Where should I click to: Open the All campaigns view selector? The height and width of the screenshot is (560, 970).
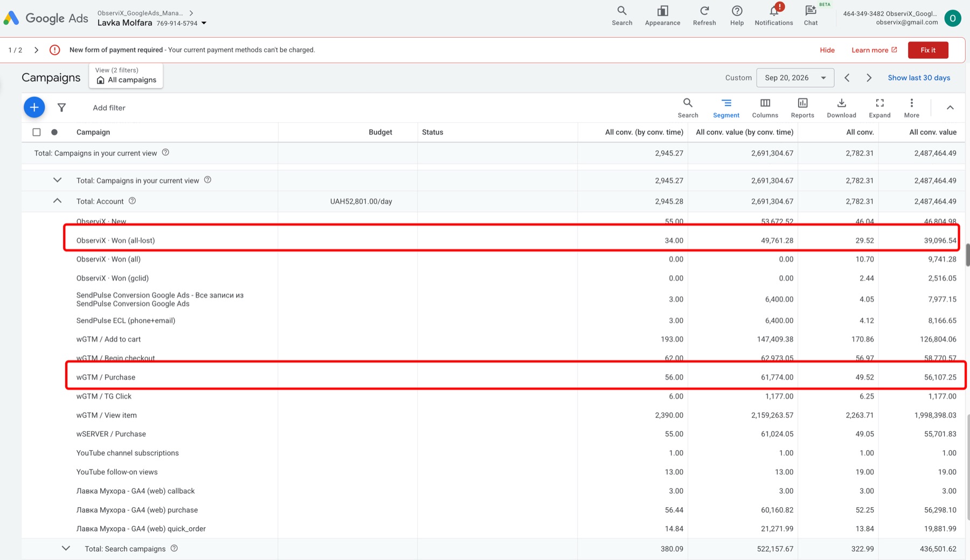click(126, 75)
